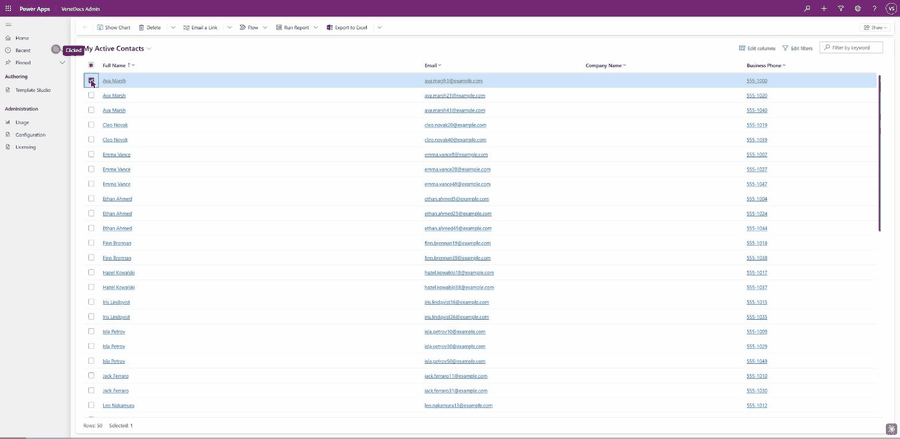Open the My Active Contacts view selector

[x=118, y=49]
